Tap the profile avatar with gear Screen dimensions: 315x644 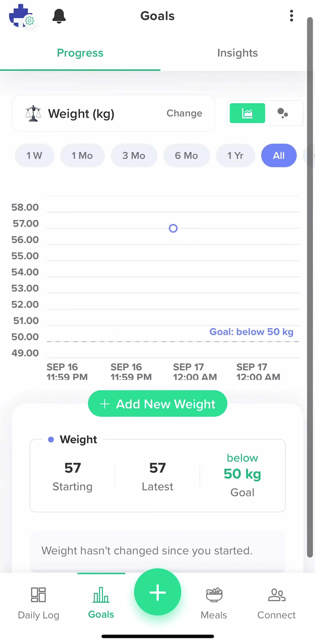point(21,16)
